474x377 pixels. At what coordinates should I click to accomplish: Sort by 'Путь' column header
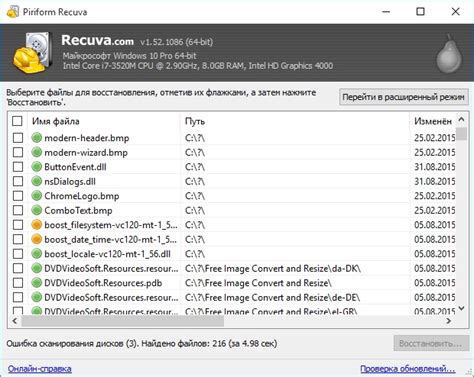pos(295,121)
